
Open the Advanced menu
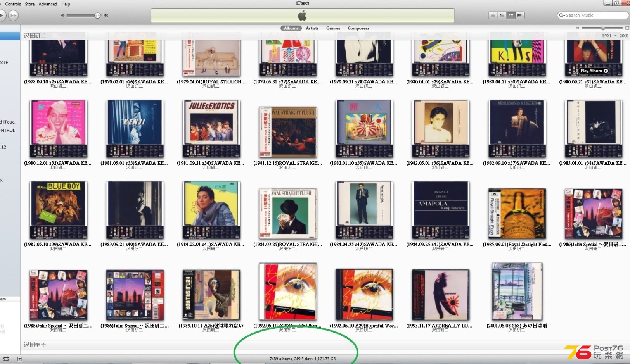pyautogui.click(x=48, y=4)
